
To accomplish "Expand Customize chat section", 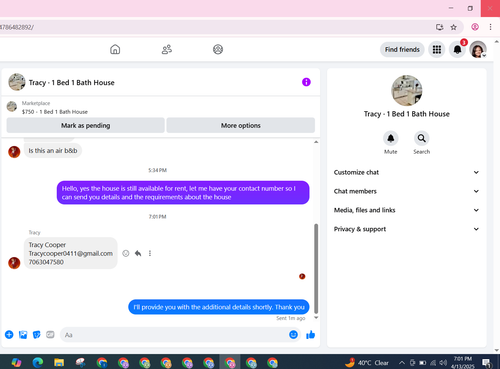I will (406, 172).
